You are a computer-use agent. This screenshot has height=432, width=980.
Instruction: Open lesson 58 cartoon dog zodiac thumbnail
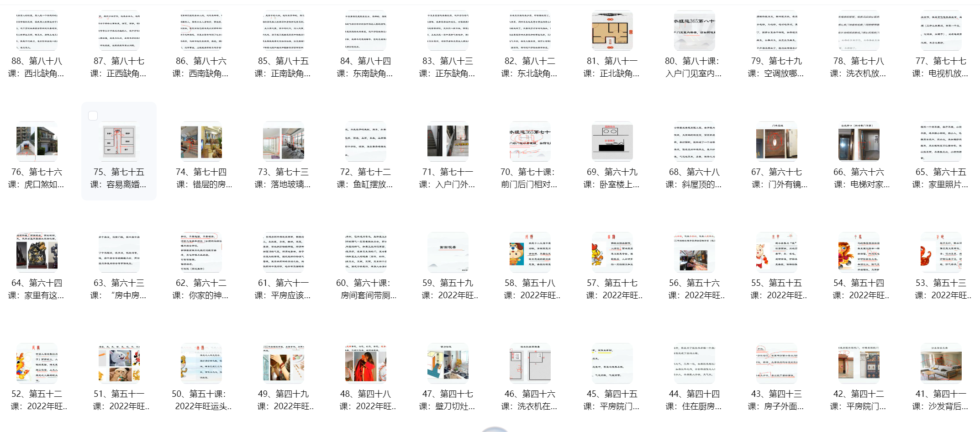530,253
